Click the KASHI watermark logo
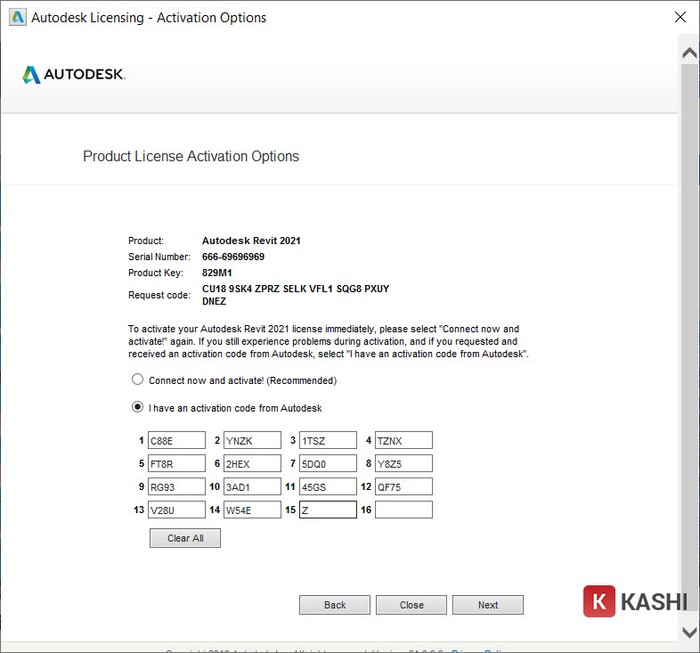 pyautogui.click(x=636, y=601)
